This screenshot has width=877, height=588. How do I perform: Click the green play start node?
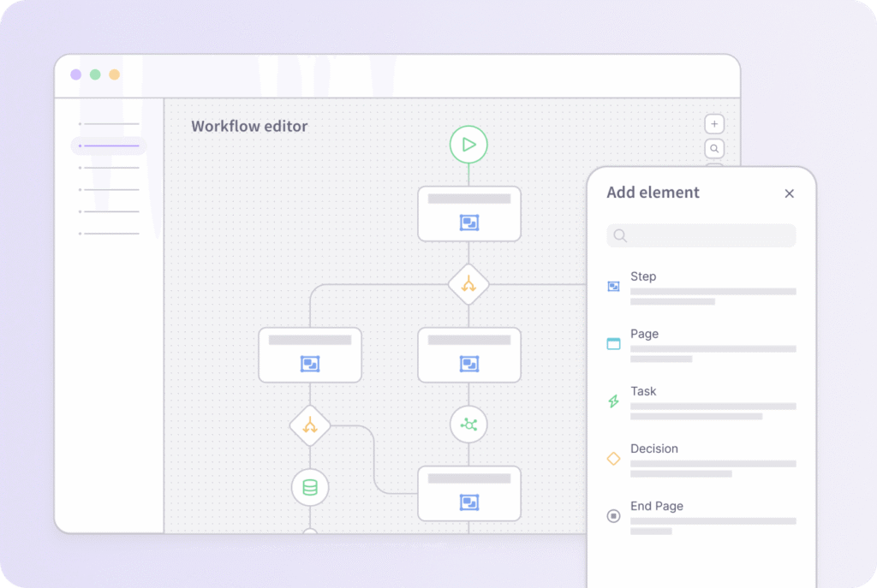(x=468, y=145)
